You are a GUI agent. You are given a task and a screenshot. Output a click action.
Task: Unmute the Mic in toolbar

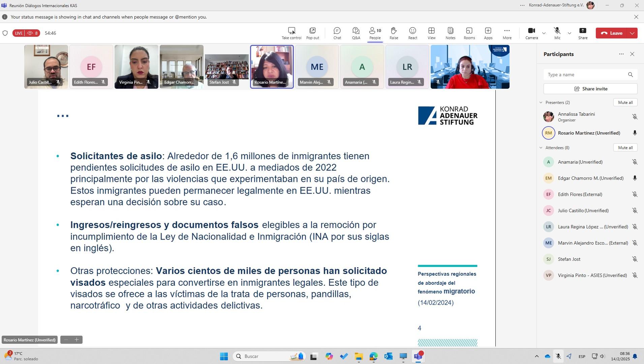tap(557, 33)
